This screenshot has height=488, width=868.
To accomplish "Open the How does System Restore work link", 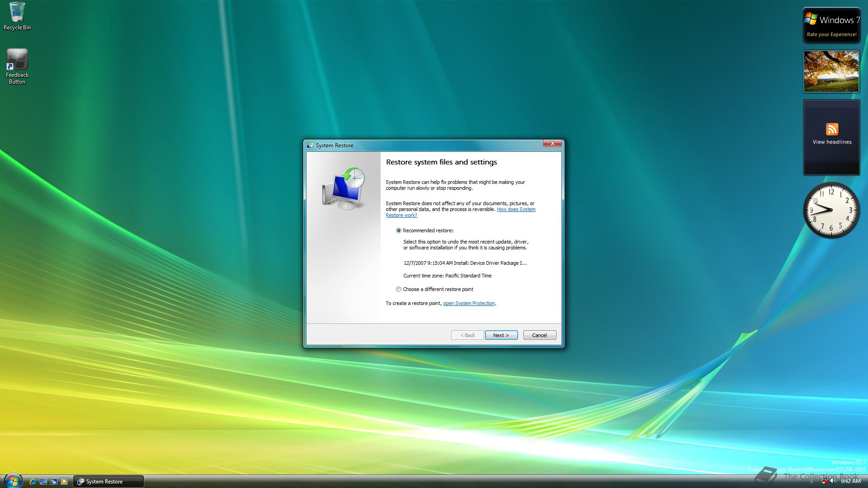I will 460,212.
